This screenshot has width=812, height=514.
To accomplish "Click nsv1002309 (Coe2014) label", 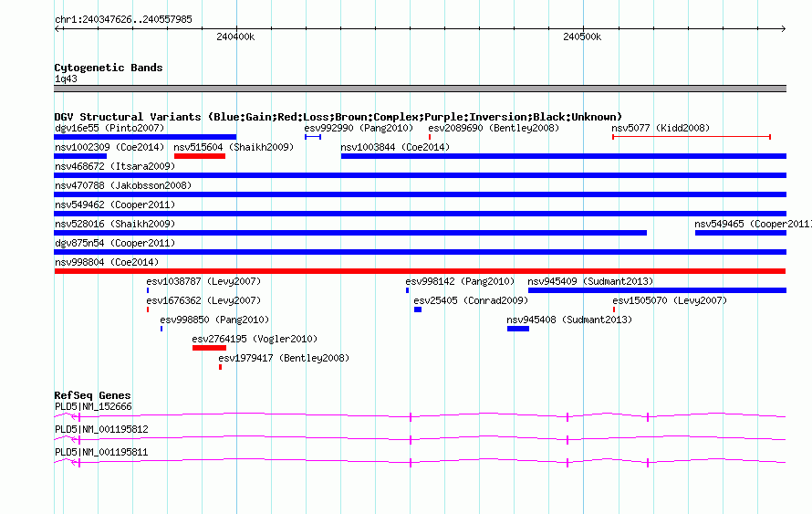I will [x=109, y=147].
